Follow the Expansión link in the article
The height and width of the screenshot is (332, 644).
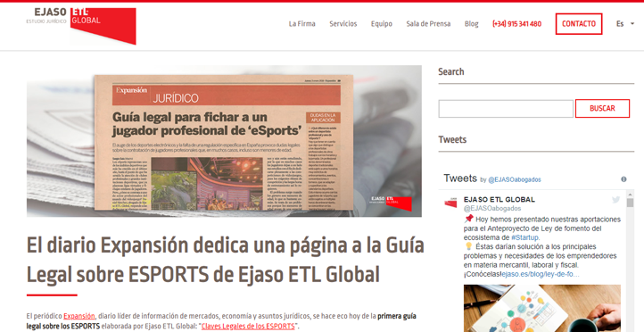coord(78,316)
